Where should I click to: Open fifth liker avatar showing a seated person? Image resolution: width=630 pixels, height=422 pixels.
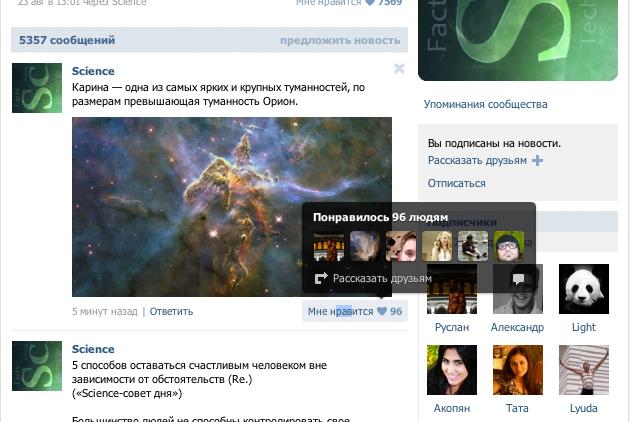[x=473, y=246]
